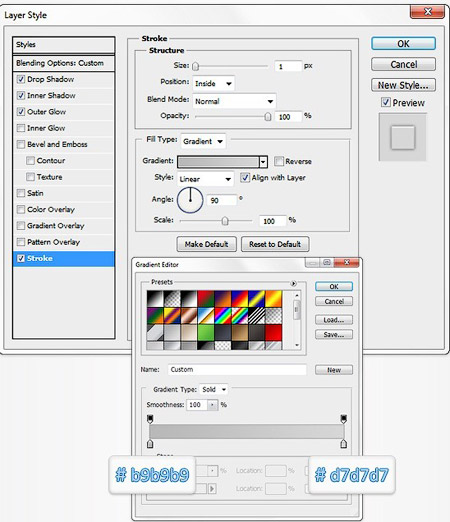The width and height of the screenshot is (450, 522).
Task: Toggle the Preview checkbox
Action: [386, 102]
